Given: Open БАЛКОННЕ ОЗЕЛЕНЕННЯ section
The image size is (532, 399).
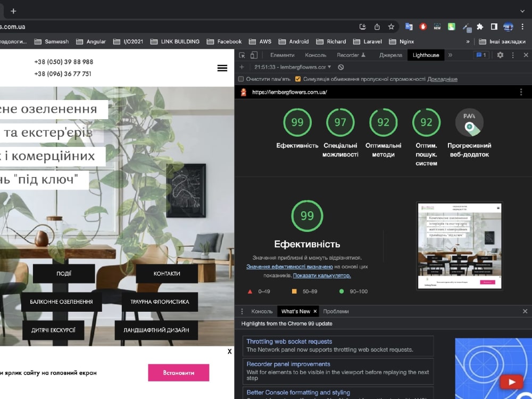Looking at the screenshot, I should click(61, 302).
